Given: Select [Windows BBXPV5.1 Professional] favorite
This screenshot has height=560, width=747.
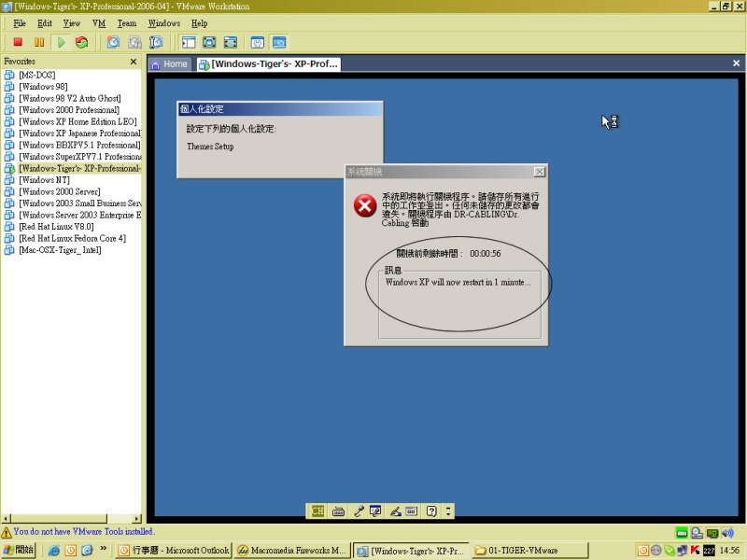Looking at the screenshot, I should click(79, 145).
